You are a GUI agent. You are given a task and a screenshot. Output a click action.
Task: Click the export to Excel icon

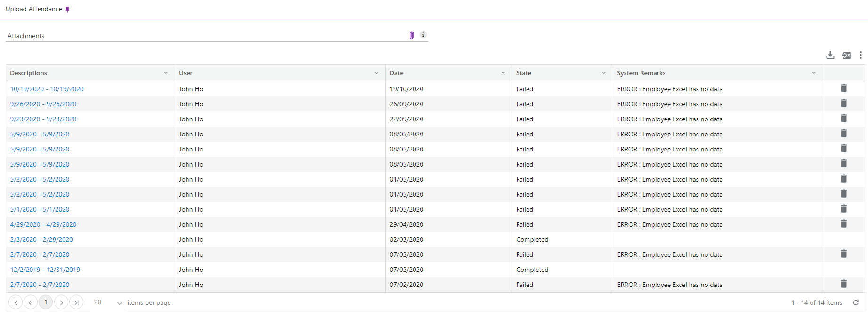[846, 56]
